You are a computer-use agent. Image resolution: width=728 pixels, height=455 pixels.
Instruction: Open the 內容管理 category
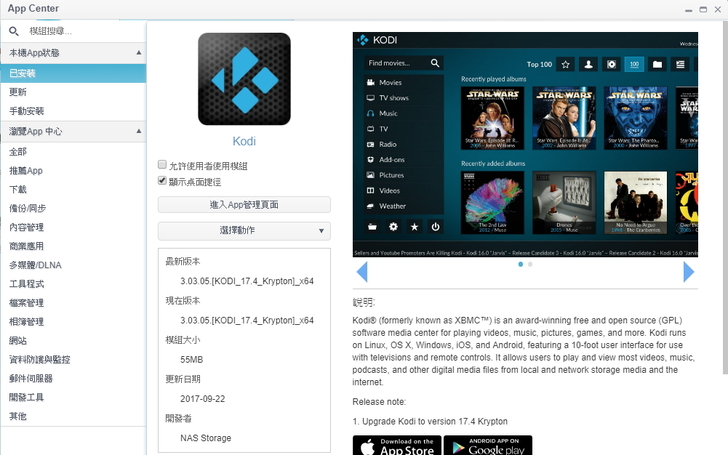[x=73, y=228]
